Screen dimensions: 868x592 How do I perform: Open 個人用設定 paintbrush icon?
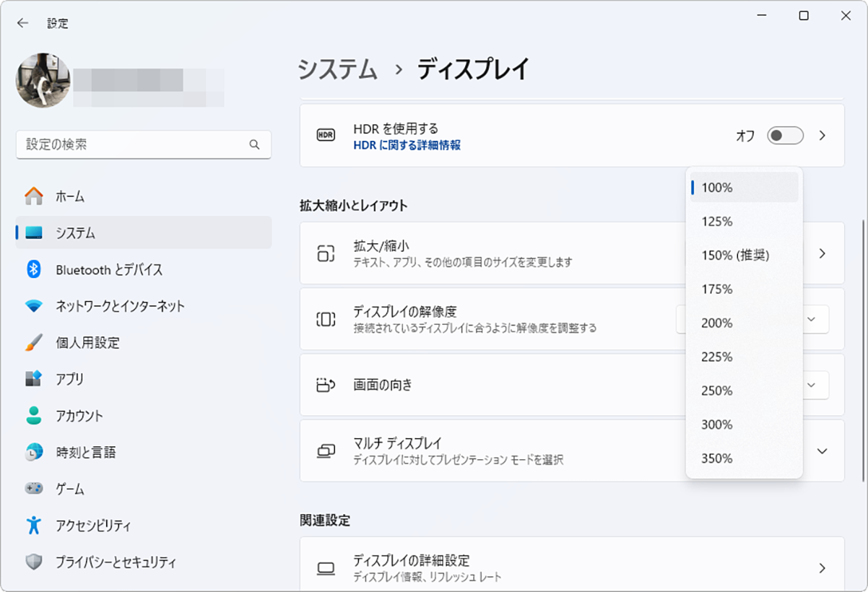pyautogui.click(x=34, y=343)
